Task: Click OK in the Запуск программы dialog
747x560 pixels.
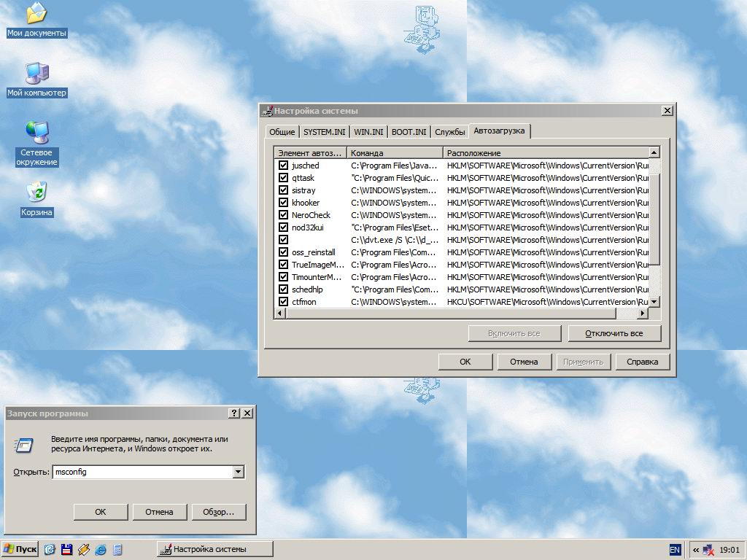Action: click(x=101, y=512)
